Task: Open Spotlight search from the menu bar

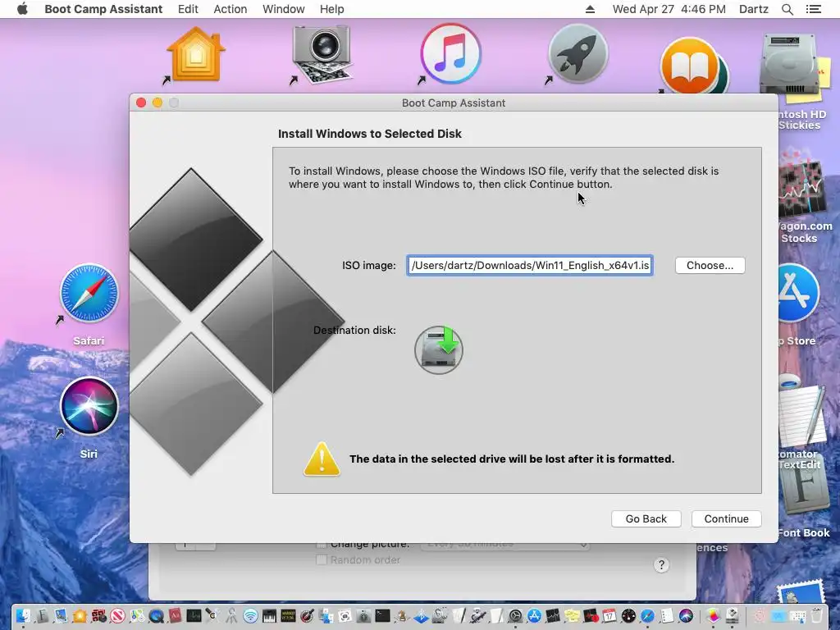Action: [x=787, y=9]
